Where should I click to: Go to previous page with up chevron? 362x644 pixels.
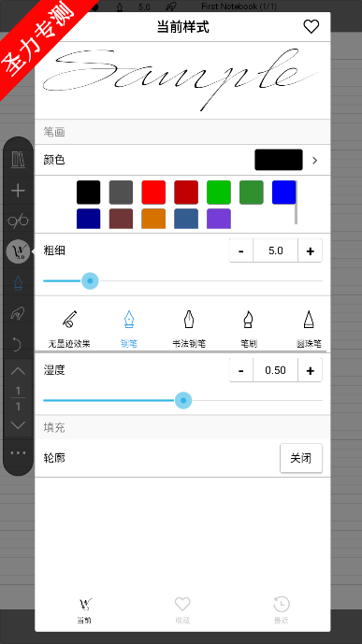18,371
